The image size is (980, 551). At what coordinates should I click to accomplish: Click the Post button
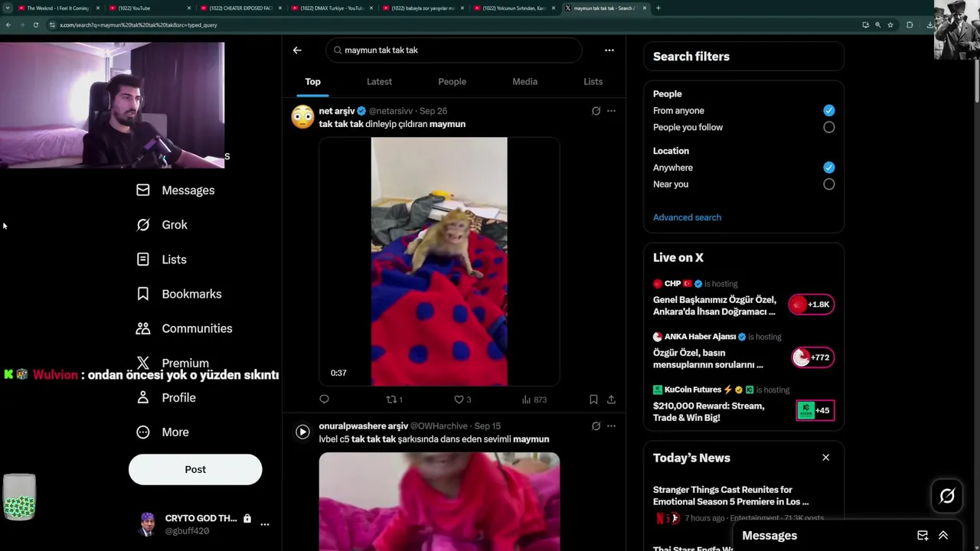(195, 469)
